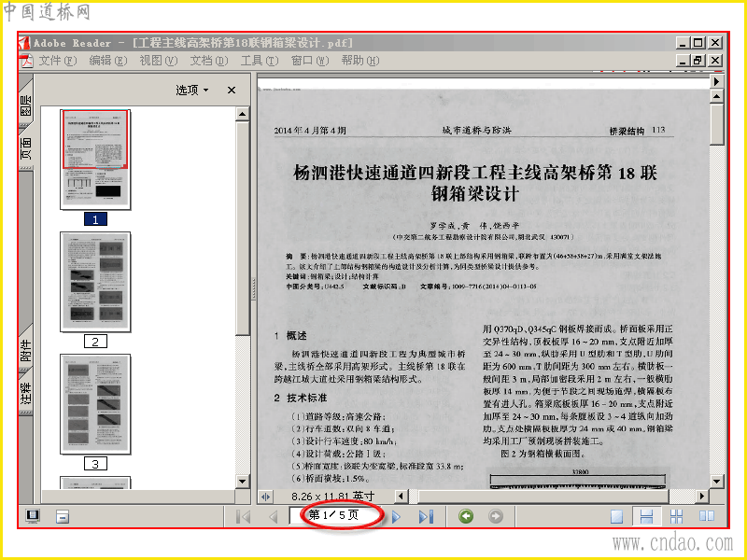Click the heading 2 技术标准

click(x=300, y=399)
